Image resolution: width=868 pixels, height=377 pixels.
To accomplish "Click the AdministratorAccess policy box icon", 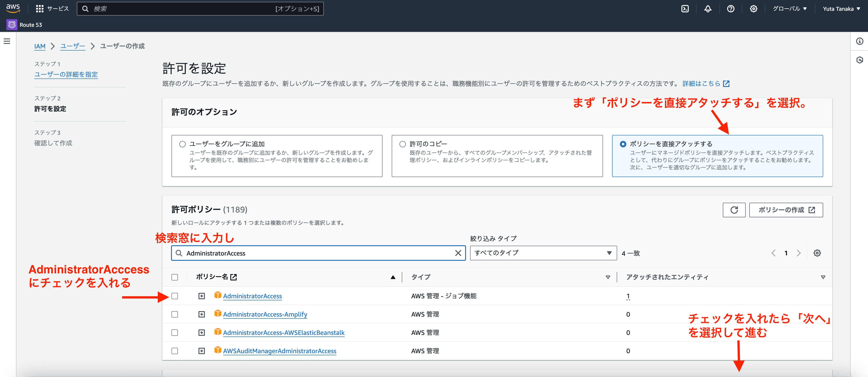I will (218, 295).
